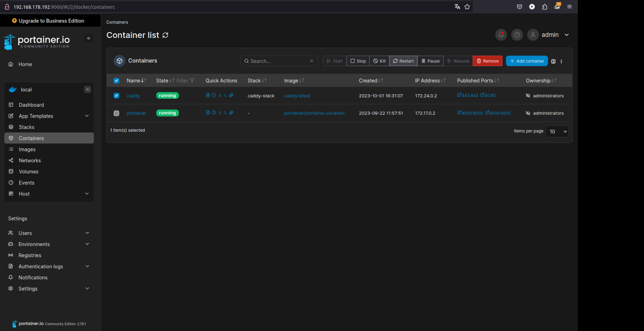Collapse the sidebar with double-chevron icon
Screen dimensions: 644x331
tap(89, 38)
